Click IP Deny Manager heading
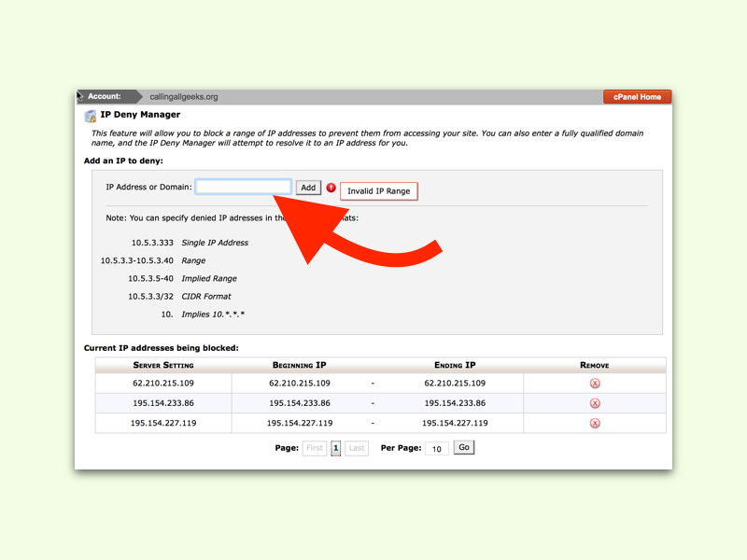Image resolution: width=747 pixels, height=560 pixels. 140,115
